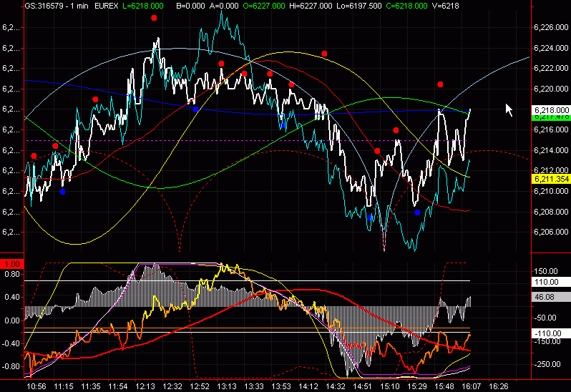Click the green O=6227.000 open value
This screenshot has height=392, width=571.
coord(263,6)
